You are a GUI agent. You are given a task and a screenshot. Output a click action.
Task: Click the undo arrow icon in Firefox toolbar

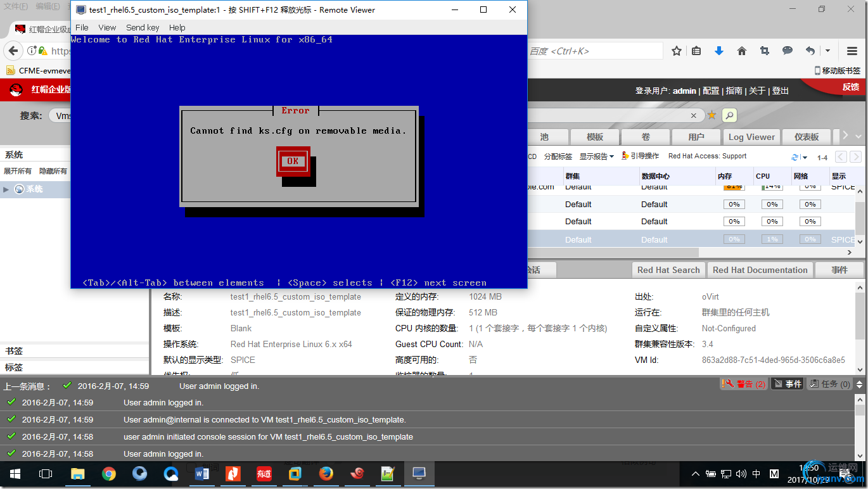pos(810,51)
